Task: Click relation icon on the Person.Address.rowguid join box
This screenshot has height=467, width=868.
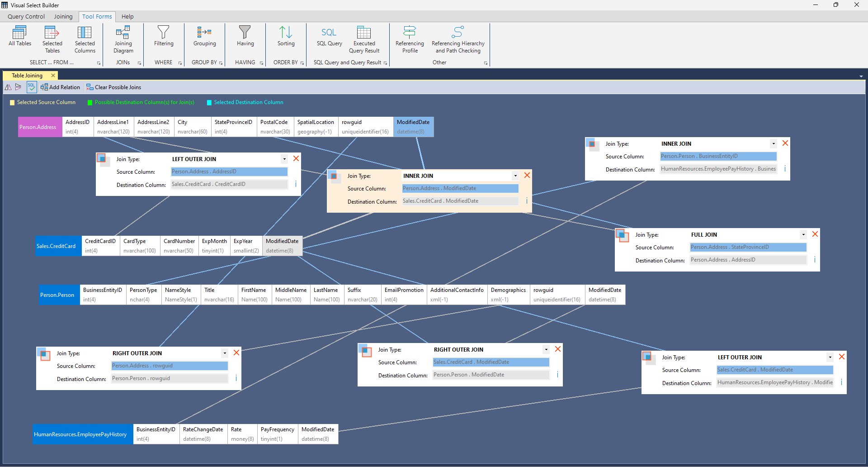Action: click(x=44, y=354)
